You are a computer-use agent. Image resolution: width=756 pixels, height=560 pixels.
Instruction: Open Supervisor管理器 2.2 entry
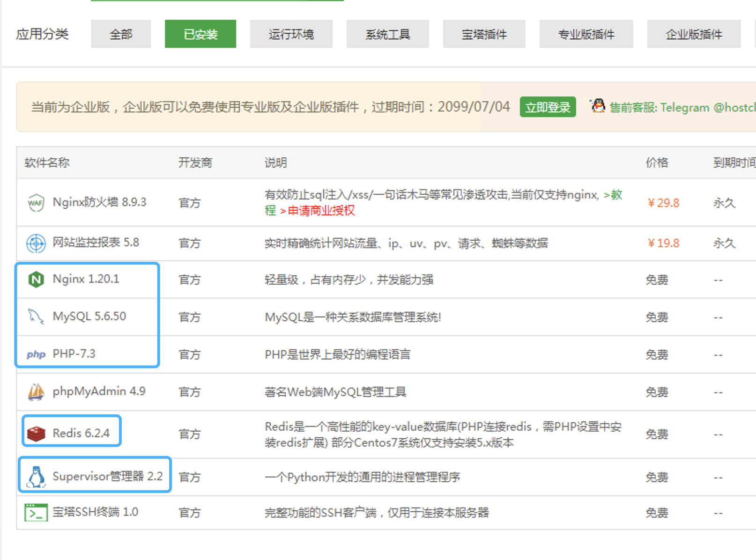click(107, 476)
